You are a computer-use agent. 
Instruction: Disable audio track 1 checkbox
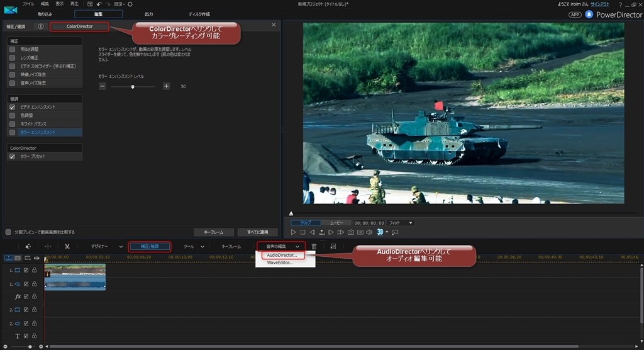click(26, 284)
